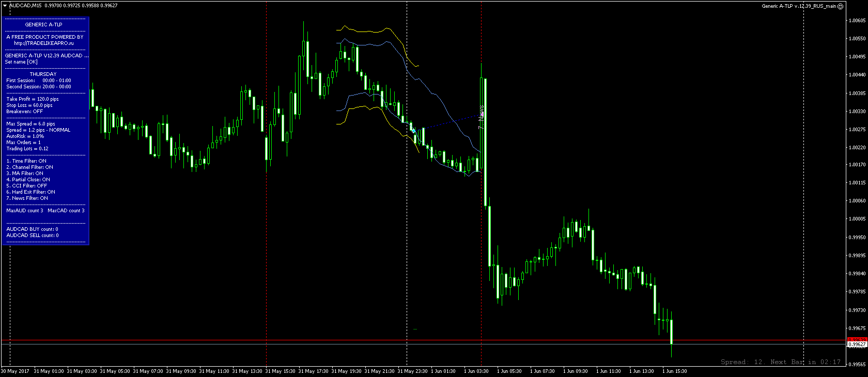The width and height of the screenshot is (868, 377).
Task: Click the 'MaxAUD count 3' text
Action: (25, 211)
